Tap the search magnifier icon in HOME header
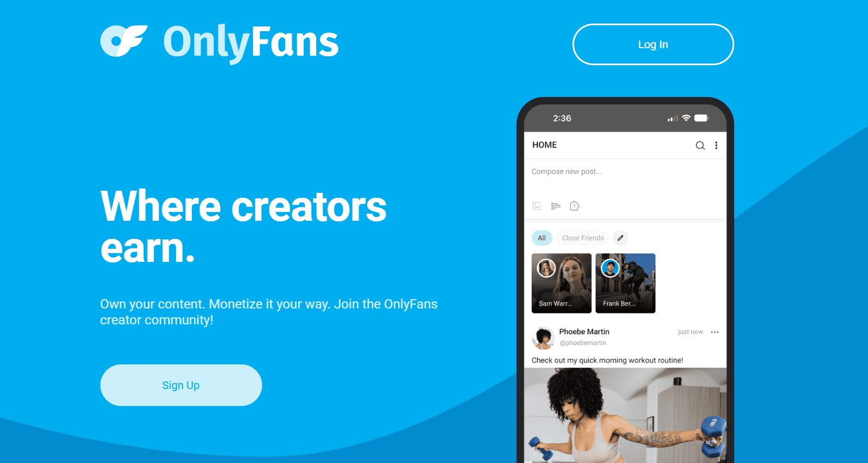The height and width of the screenshot is (463, 868). pyautogui.click(x=700, y=145)
